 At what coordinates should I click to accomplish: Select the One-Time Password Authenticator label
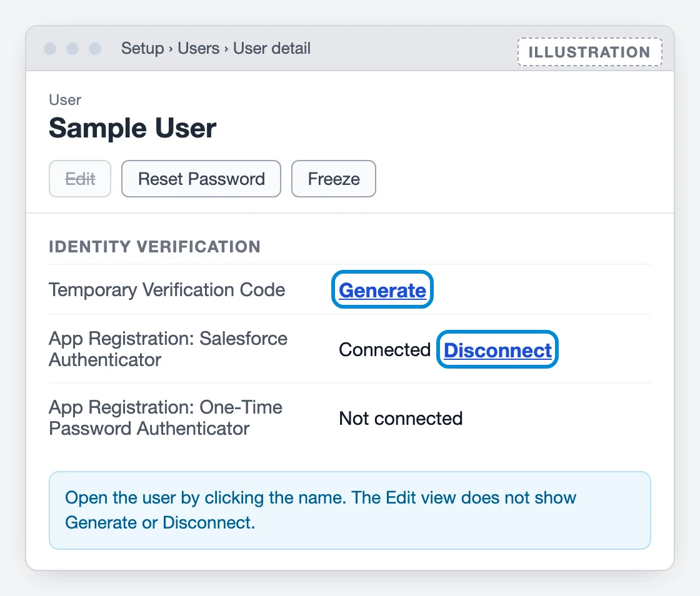(x=166, y=418)
